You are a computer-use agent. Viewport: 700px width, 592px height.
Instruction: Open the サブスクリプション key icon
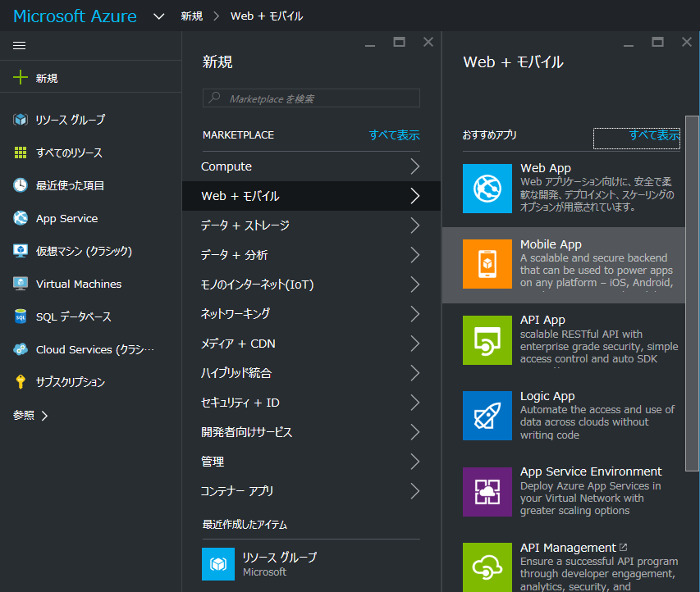[21, 382]
